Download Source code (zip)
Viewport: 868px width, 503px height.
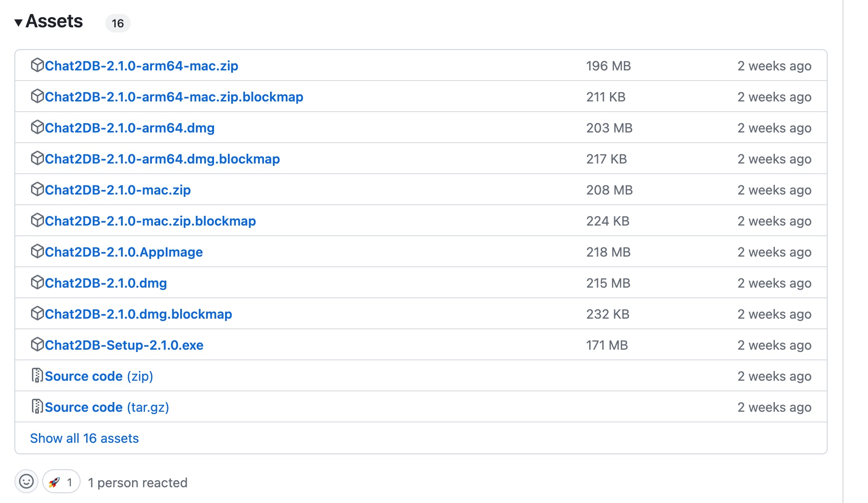[x=99, y=376]
